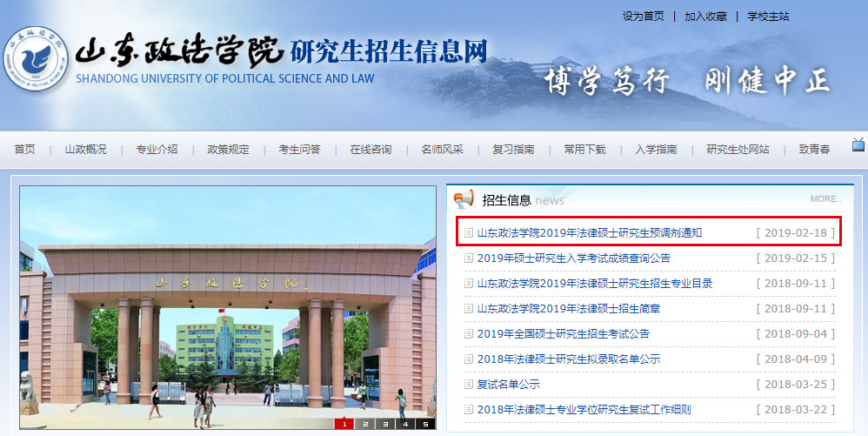
Task: Click the megaphone icon by 招生信息
Action: tap(464, 199)
